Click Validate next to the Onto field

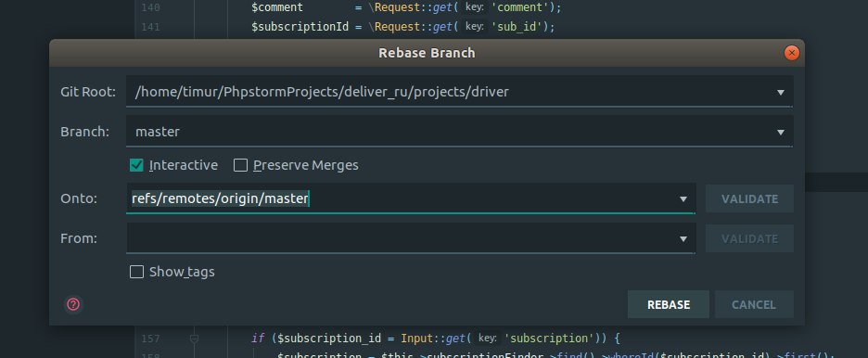click(x=749, y=198)
